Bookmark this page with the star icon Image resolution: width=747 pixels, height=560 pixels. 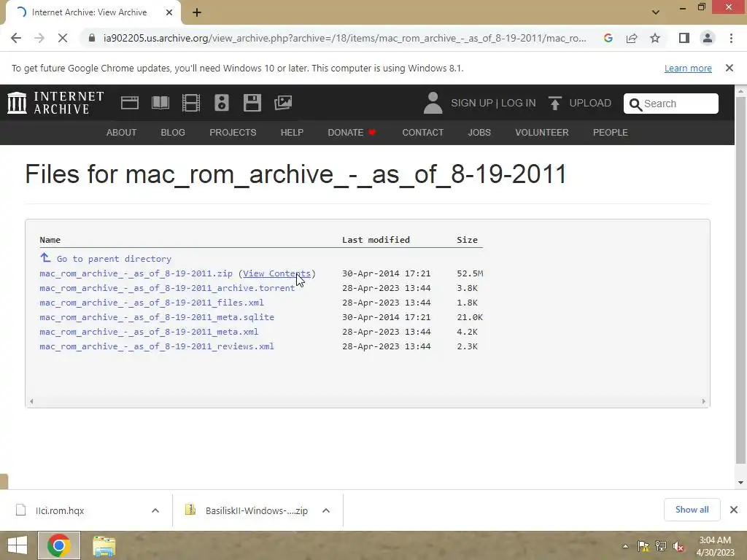pyautogui.click(x=655, y=38)
